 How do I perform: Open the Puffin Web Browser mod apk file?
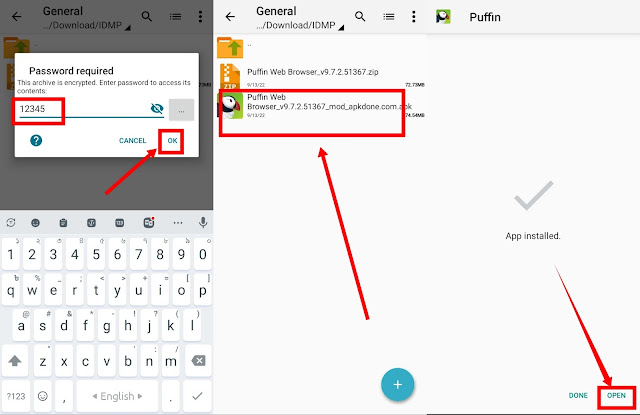pyautogui.click(x=322, y=106)
